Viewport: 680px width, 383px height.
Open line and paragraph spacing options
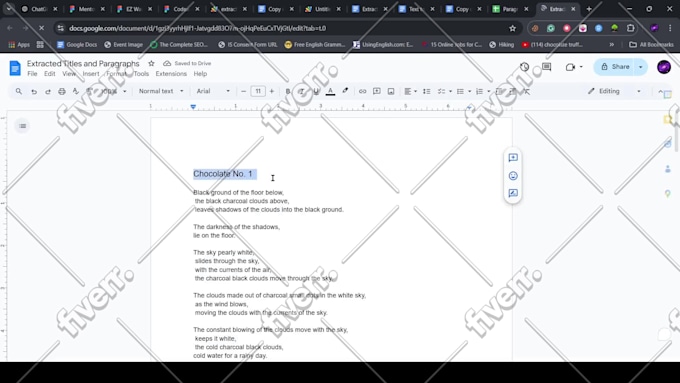[x=427, y=91]
